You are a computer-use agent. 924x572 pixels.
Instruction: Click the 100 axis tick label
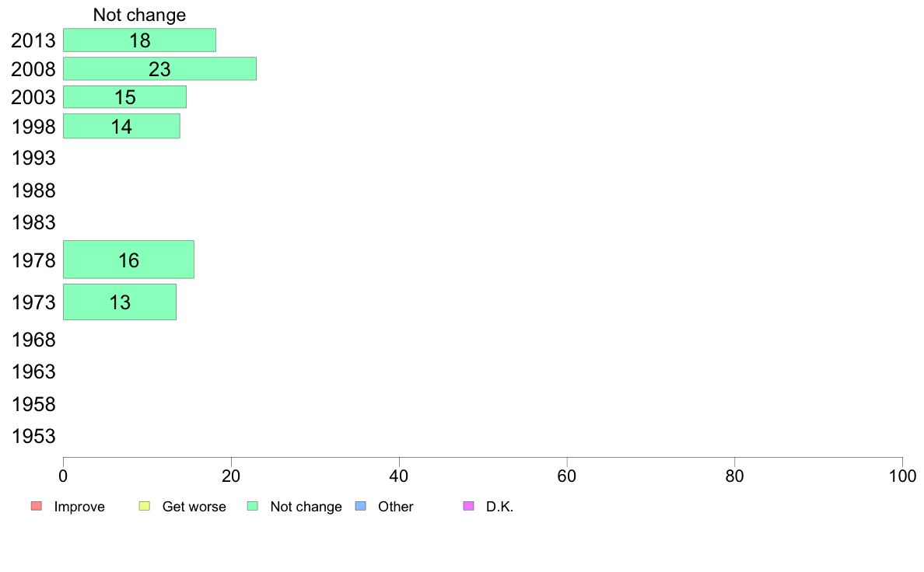click(x=902, y=476)
